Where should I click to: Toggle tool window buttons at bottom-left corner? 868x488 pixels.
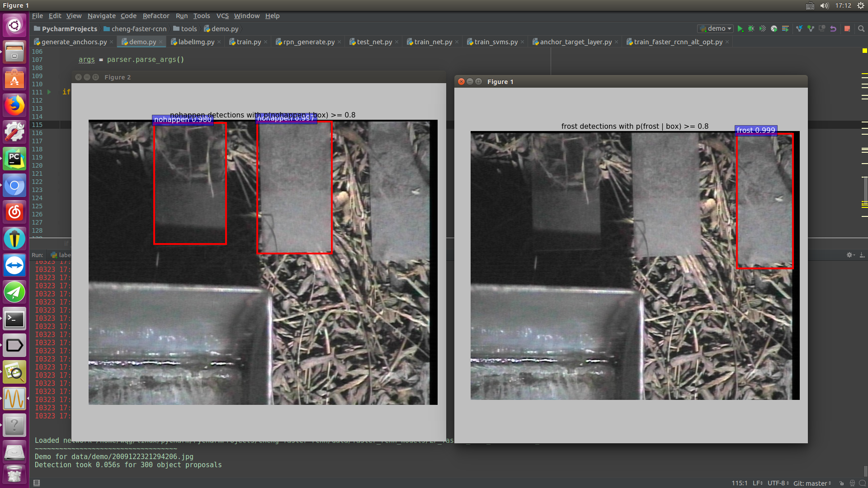[37, 483]
